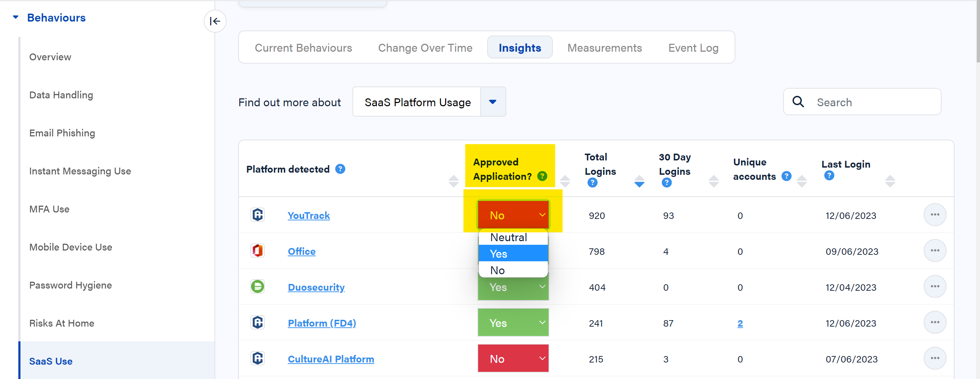
Task: Go to Data Handling in sidebar
Action: click(61, 95)
